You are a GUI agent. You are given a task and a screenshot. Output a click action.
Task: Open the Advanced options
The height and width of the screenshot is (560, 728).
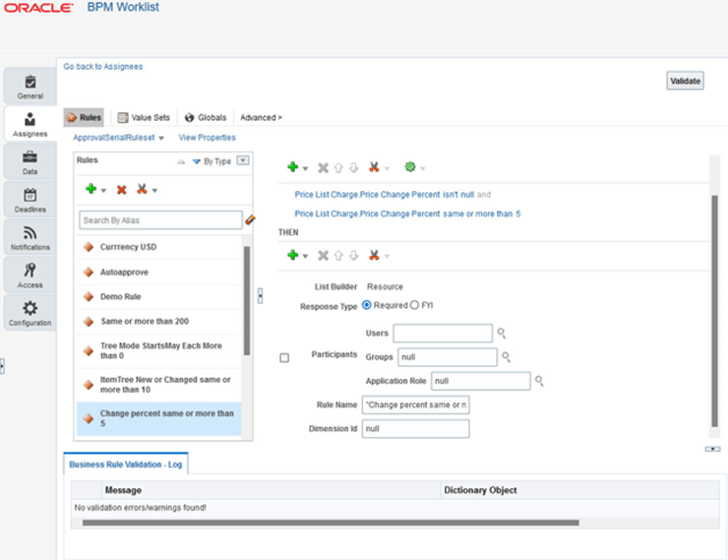pos(261,117)
